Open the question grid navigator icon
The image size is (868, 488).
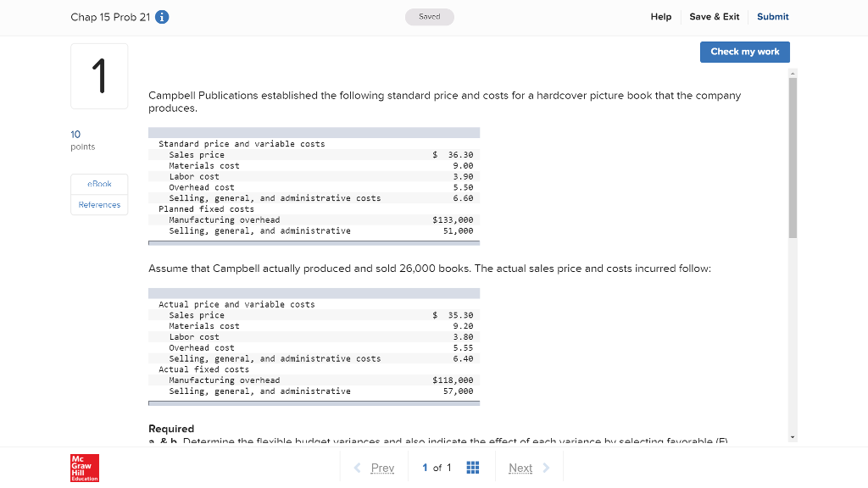tap(473, 468)
